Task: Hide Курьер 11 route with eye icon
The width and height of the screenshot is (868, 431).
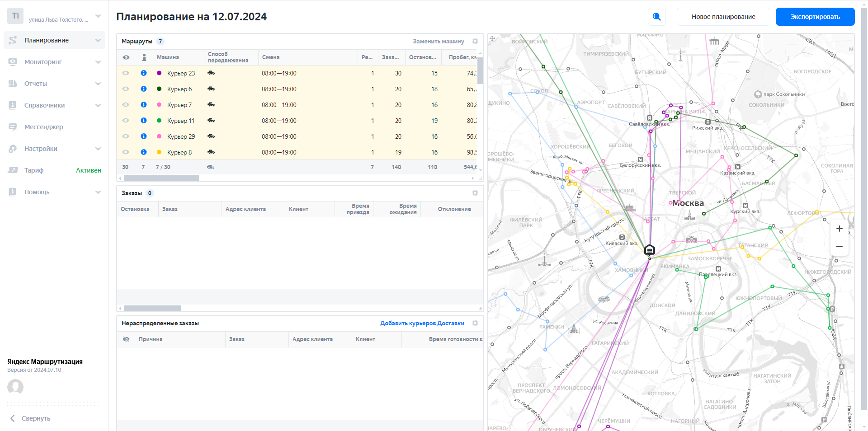Action: [126, 121]
